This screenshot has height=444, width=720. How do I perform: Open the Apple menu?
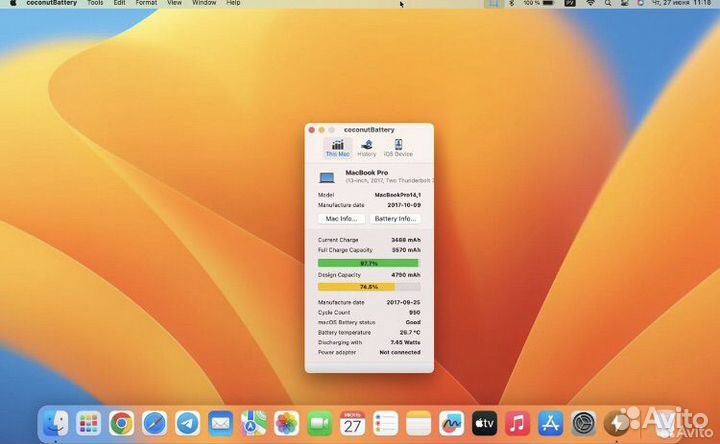(13, 3)
